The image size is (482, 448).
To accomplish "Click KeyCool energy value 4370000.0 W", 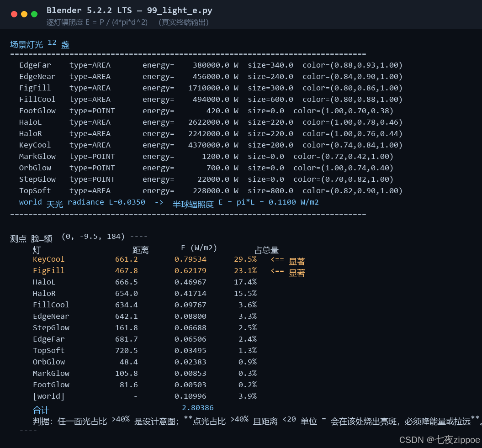I will [213, 145].
